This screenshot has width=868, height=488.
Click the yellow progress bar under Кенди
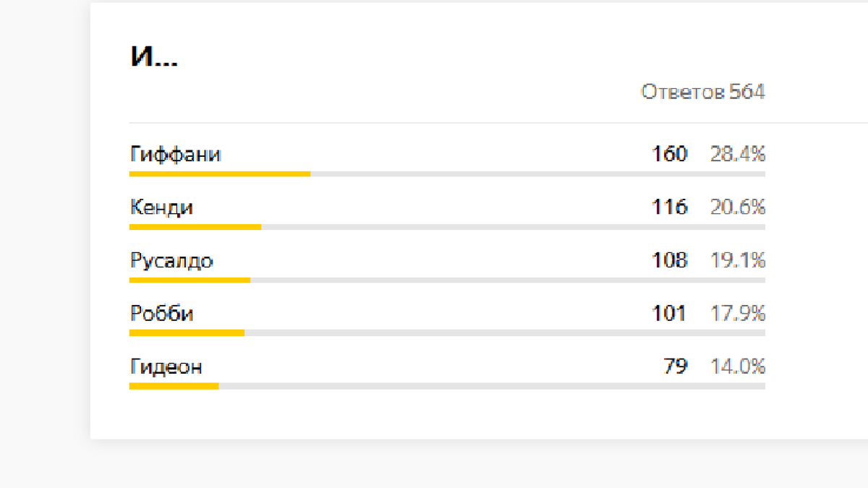[x=195, y=227]
